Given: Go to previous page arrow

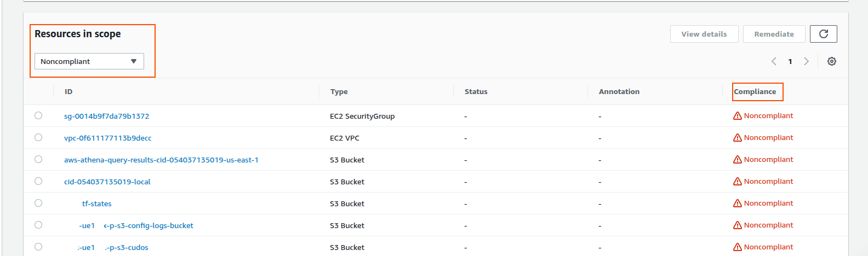Looking at the screenshot, I should [774, 61].
